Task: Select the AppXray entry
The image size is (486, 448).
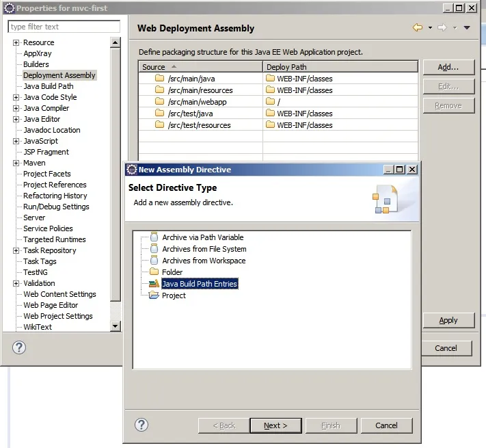Action: (x=38, y=53)
